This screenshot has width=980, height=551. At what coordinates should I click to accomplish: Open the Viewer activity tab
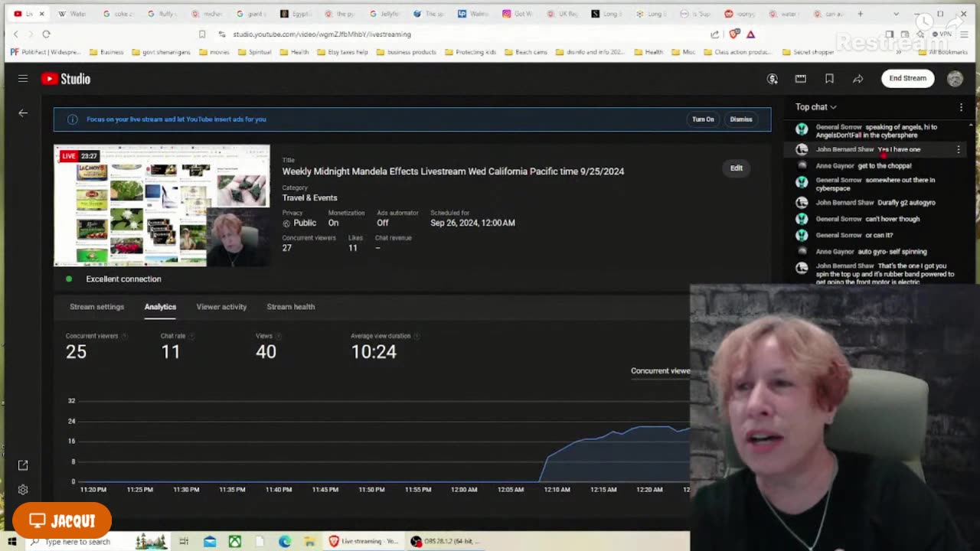pos(221,307)
